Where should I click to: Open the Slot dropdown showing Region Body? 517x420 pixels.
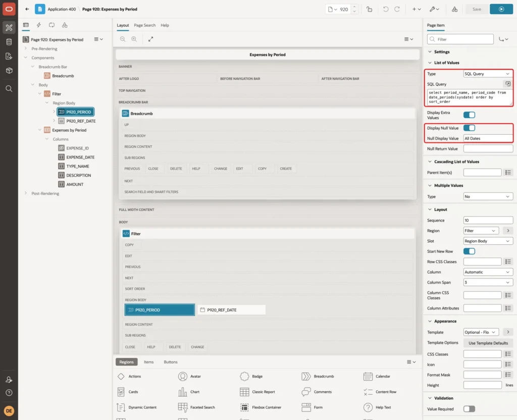click(x=488, y=241)
